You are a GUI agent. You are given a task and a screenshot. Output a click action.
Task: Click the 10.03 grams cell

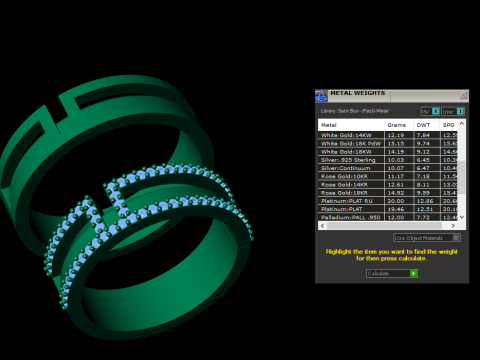click(x=399, y=160)
